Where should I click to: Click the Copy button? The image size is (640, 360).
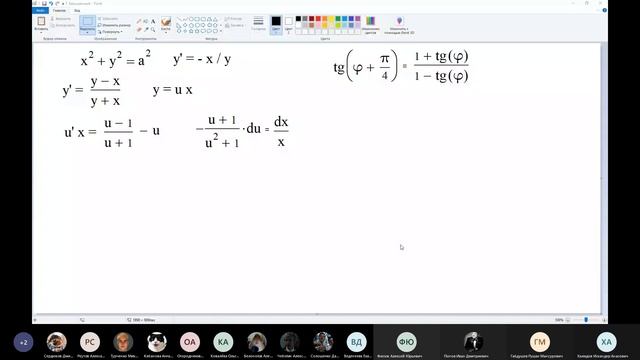click(x=62, y=25)
